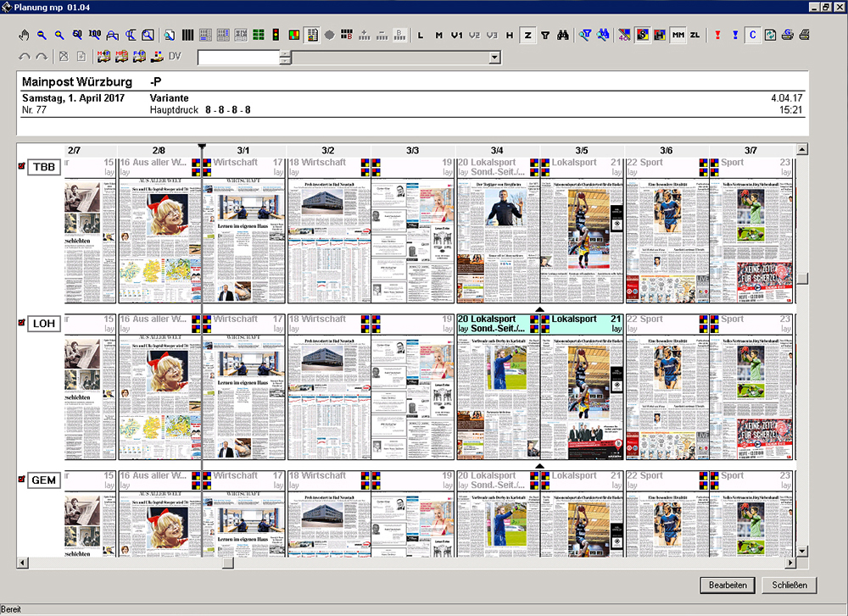The height and width of the screenshot is (616, 848).
Task: Click the gray octagon stop icon
Action: tap(329, 35)
